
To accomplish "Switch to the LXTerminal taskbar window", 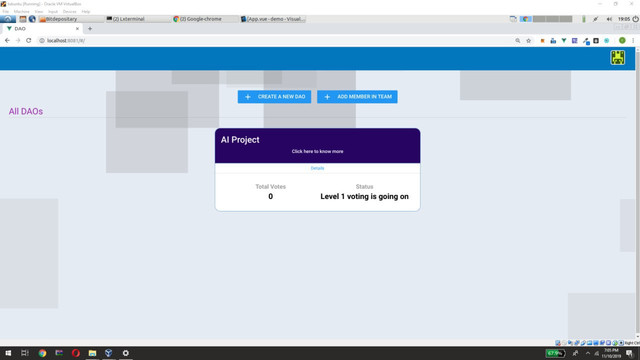I will [138, 19].
